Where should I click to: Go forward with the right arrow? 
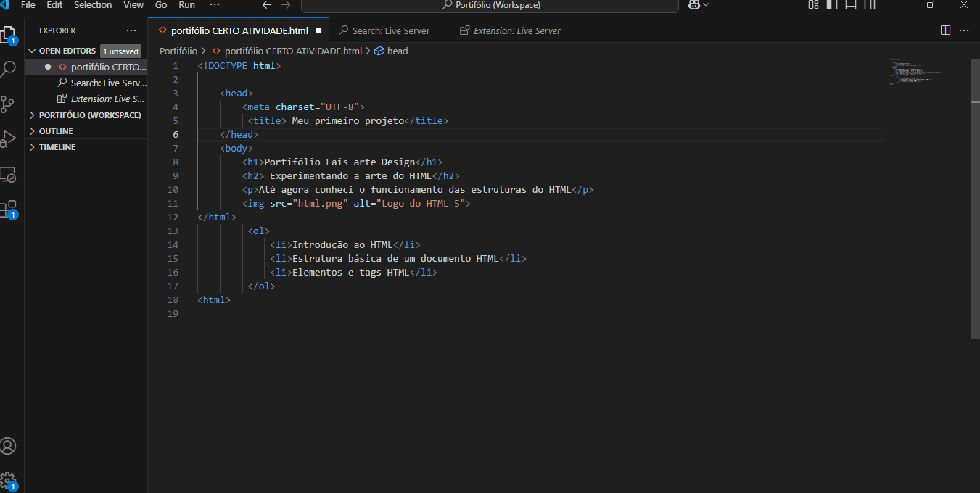point(286,5)
